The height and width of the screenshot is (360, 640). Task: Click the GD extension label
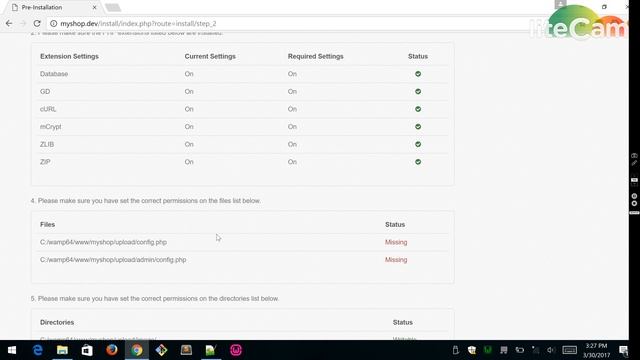[x=45, y=91]
